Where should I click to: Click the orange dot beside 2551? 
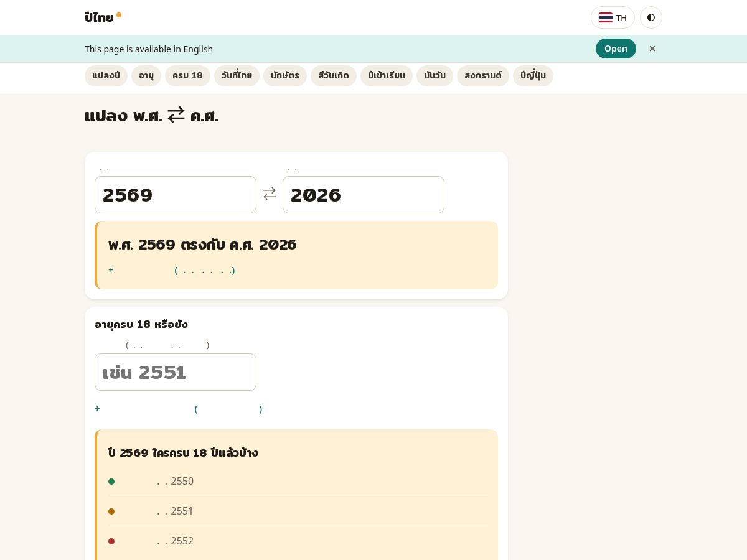[111, 511]
